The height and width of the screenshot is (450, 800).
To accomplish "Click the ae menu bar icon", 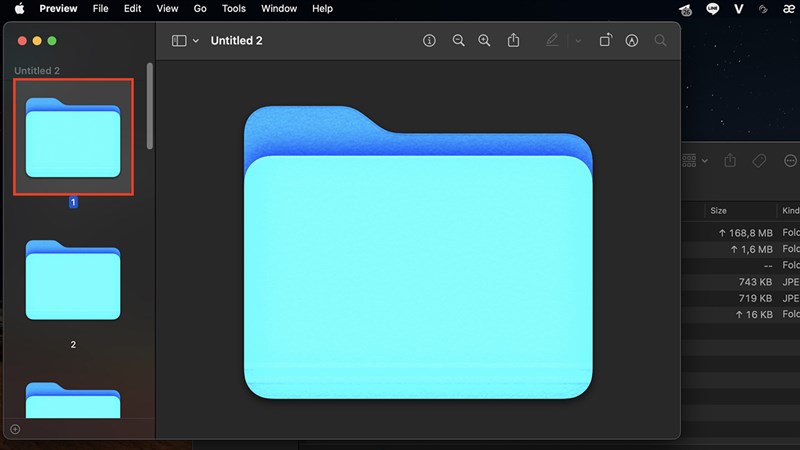I will pyautogui.click(x=789, y=9).
